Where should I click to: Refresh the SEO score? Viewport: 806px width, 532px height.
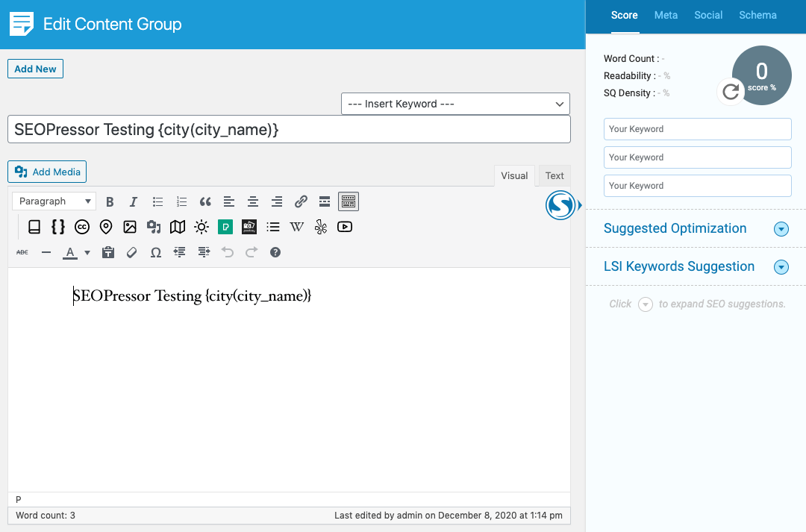point(731,92)
